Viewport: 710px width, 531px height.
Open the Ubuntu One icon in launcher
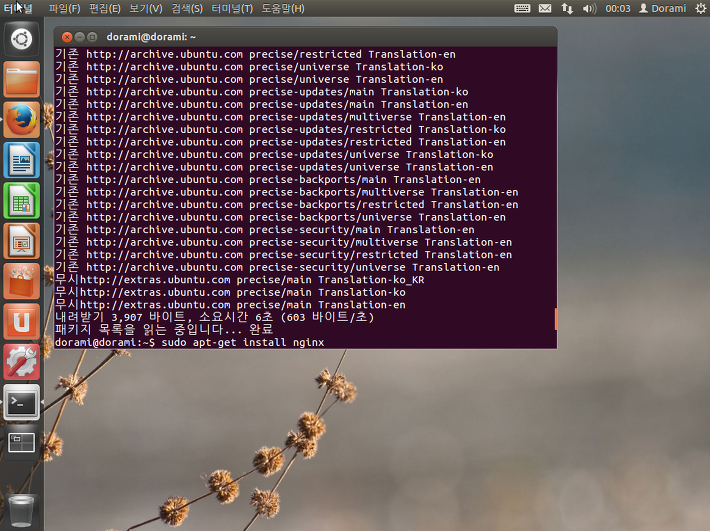[21, 321]
